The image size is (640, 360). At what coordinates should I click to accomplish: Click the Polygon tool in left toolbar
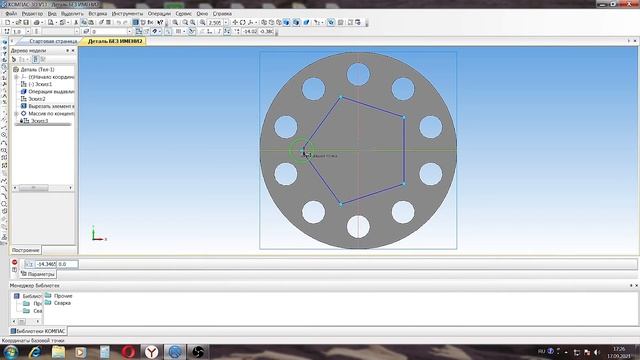click(x=4, y=204)
